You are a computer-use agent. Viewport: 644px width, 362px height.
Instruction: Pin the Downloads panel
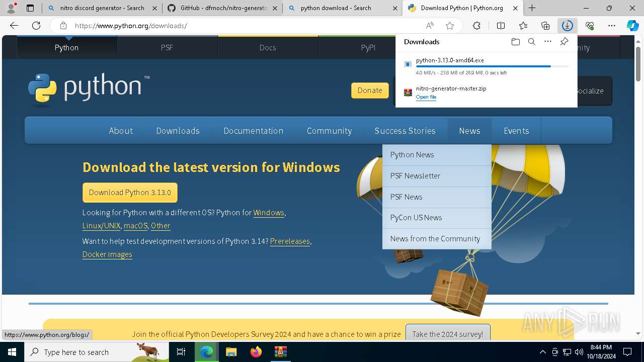[x=564, y=42]
